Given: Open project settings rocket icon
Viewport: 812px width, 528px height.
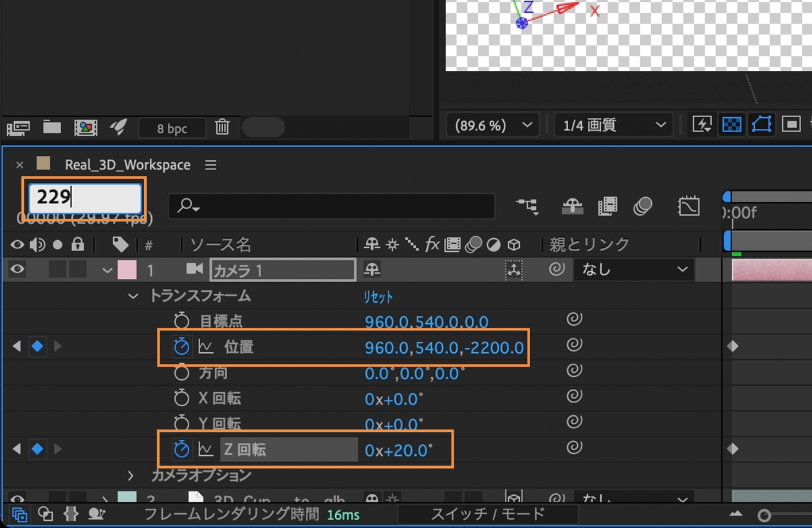Looking at the screenshot, I should (118, 127).
